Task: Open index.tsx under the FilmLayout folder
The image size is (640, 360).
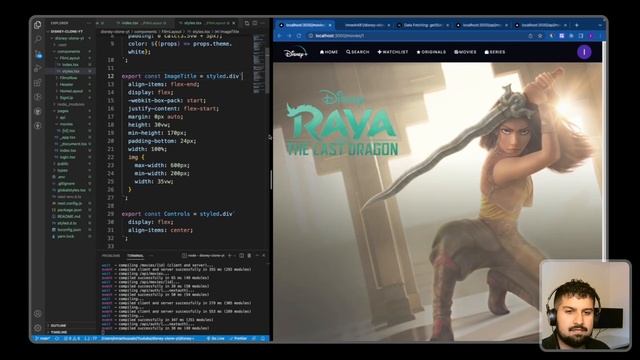Action: coord(70,64)
